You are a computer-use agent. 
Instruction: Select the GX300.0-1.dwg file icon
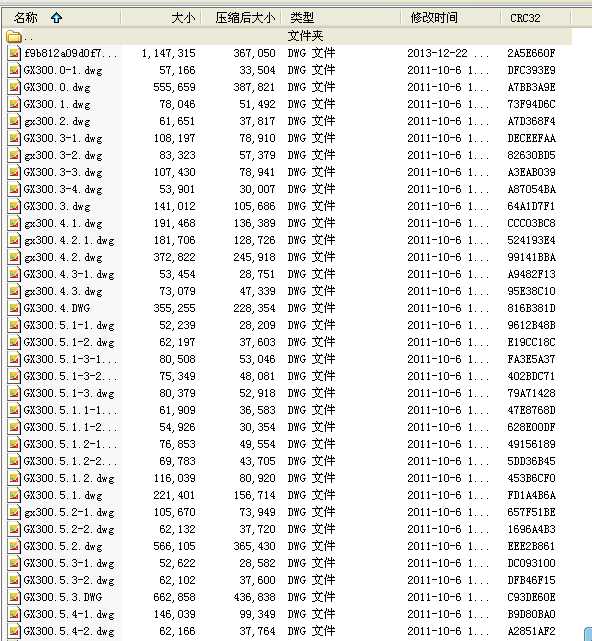(14, 70)
